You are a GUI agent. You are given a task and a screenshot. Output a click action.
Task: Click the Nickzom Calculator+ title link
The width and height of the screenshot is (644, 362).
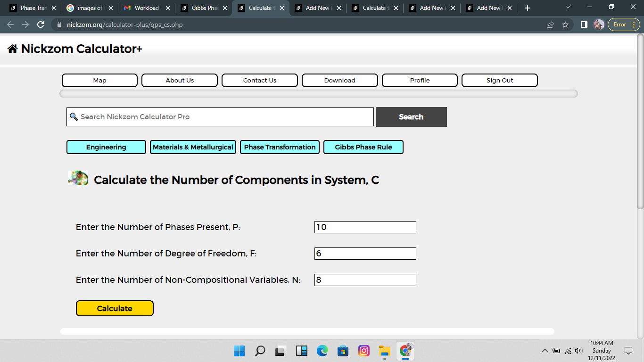click(82, 49)
